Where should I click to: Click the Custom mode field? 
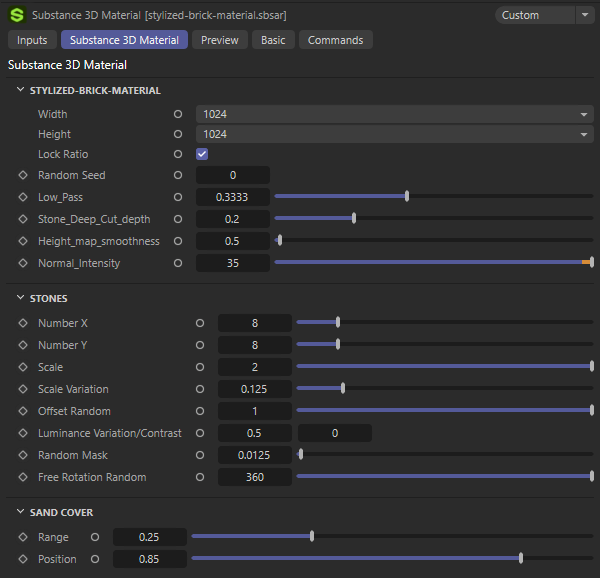[535, 15]
